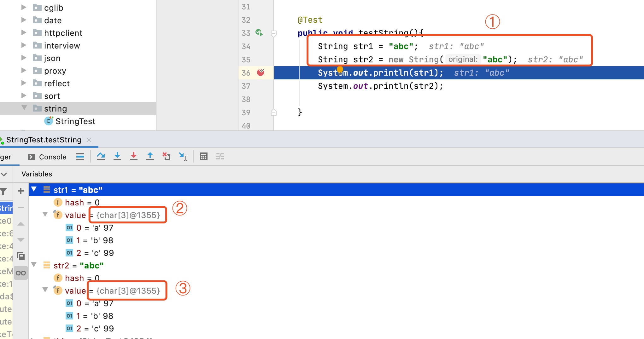Viewport: 644px width, 339px height.
Task: Click the Drop Frame icon
Action: (166, 157)
